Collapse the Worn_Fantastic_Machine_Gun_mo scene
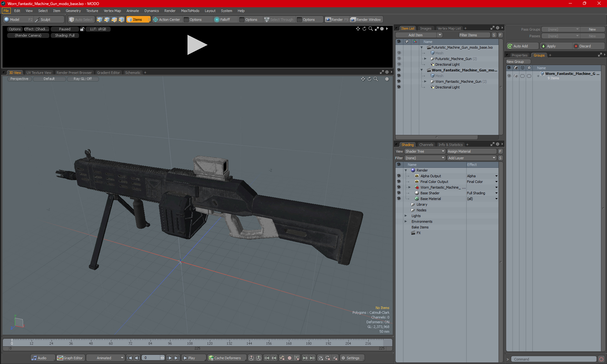This screenshot has width=607, height=364. pyautogui.click(x=421, y=70)
